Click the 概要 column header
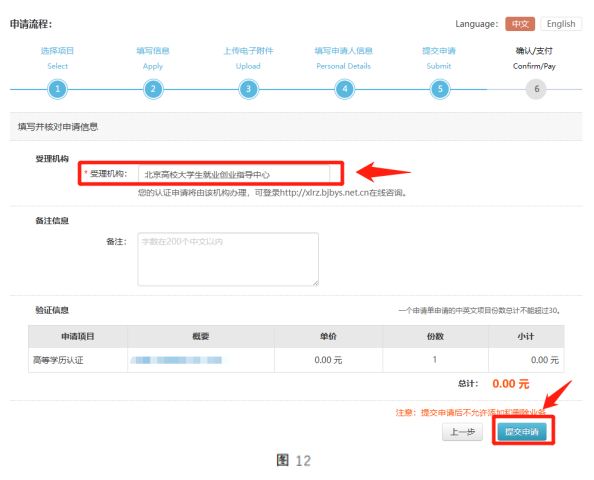The height and width of the screenshot is (480, 594). coord(201,336)
